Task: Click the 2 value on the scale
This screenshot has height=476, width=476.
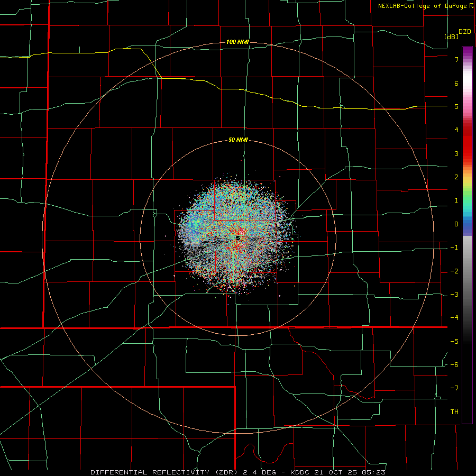Action: (x=456, y=177)
